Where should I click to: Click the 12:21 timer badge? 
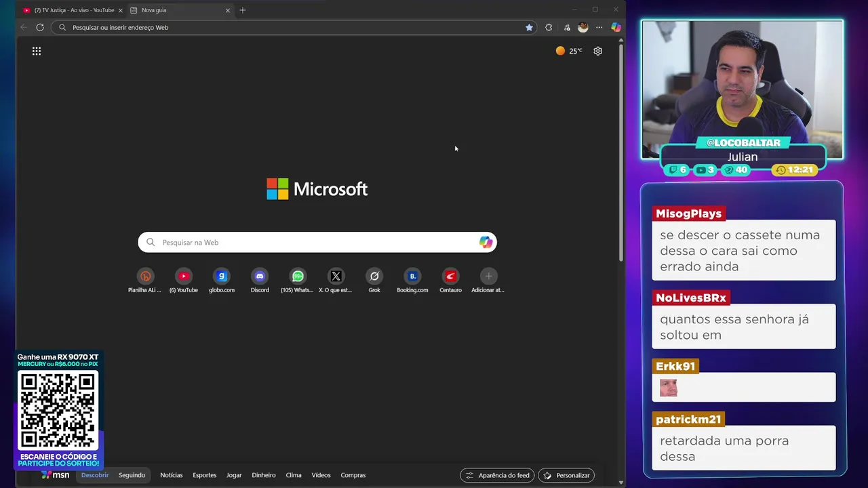coord(794,169)
